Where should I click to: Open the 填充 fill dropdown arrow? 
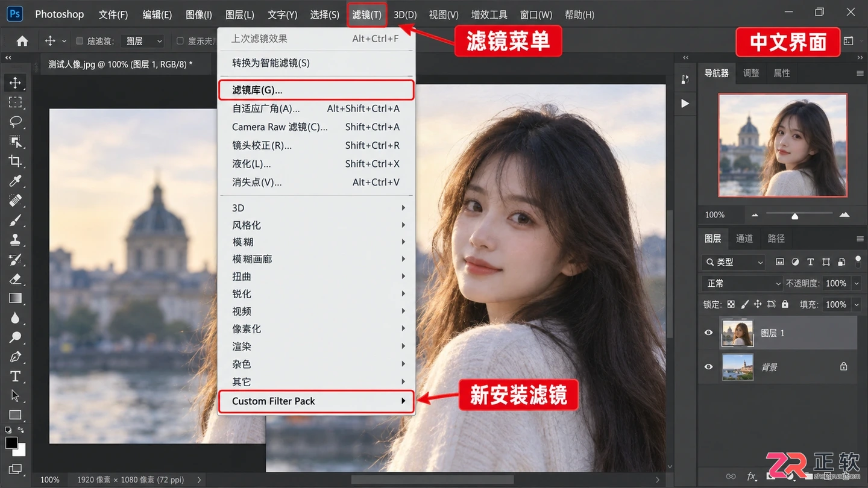[x=857, y=304]
